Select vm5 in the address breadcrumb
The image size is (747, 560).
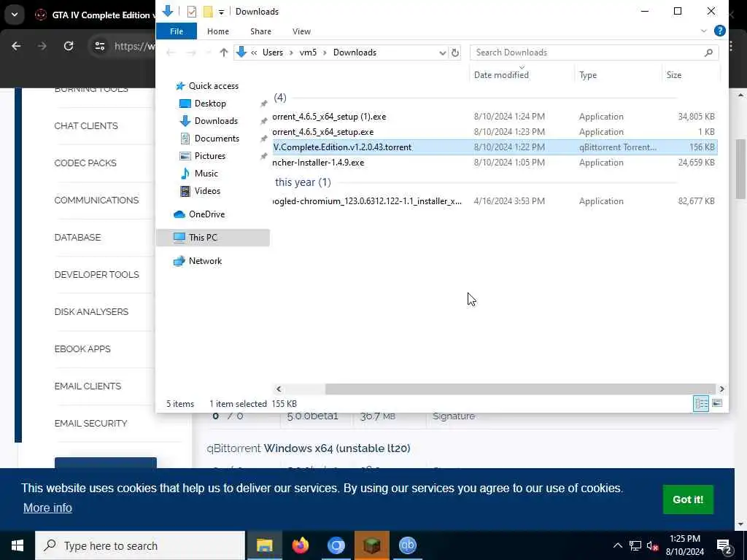coord(308,52)
